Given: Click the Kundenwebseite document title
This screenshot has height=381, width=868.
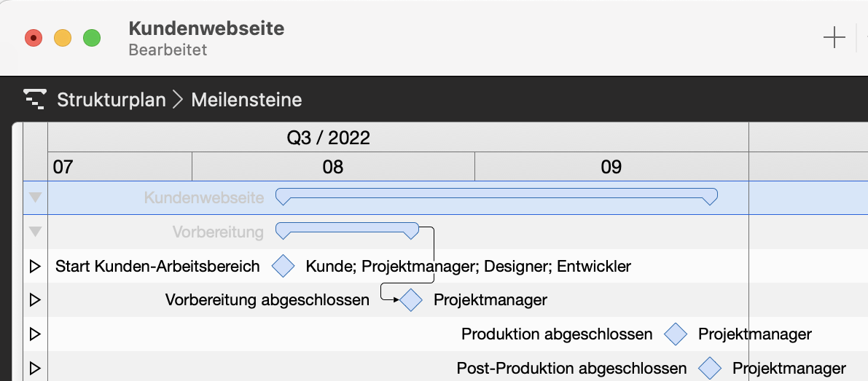Looking at the screenshot, I should click(206, 28).
